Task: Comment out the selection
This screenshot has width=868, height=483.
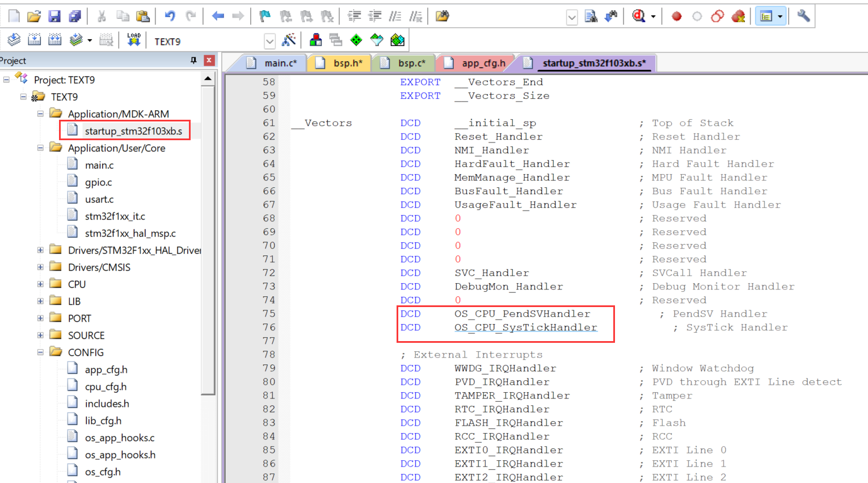Action: coord(395,16)
